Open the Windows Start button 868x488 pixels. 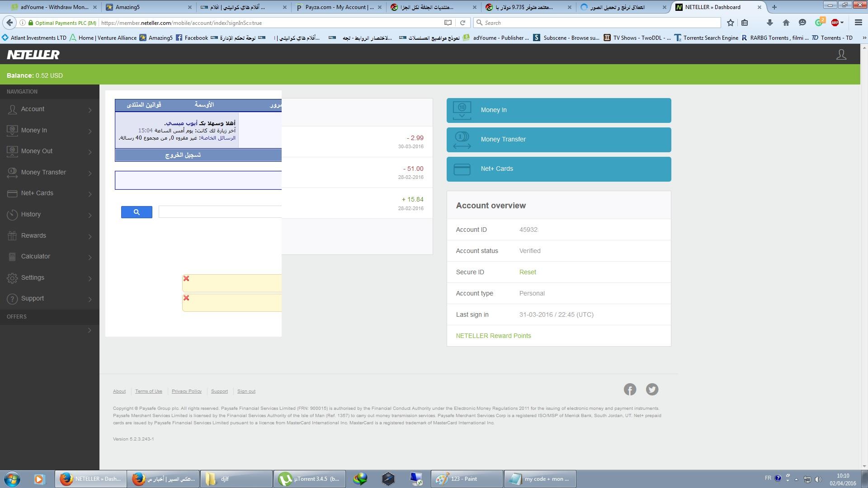tap(12, 479)
